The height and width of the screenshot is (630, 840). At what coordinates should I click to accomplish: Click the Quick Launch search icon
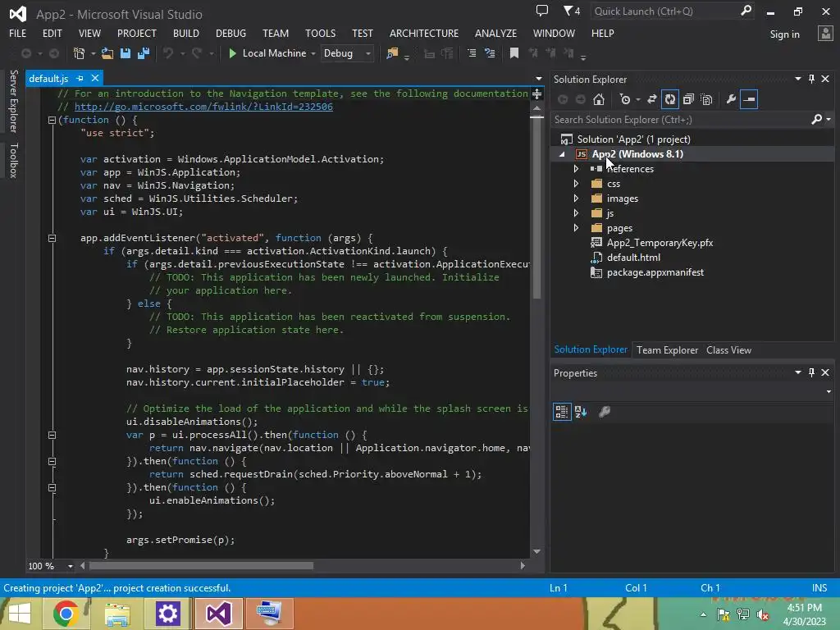(746, 11)
